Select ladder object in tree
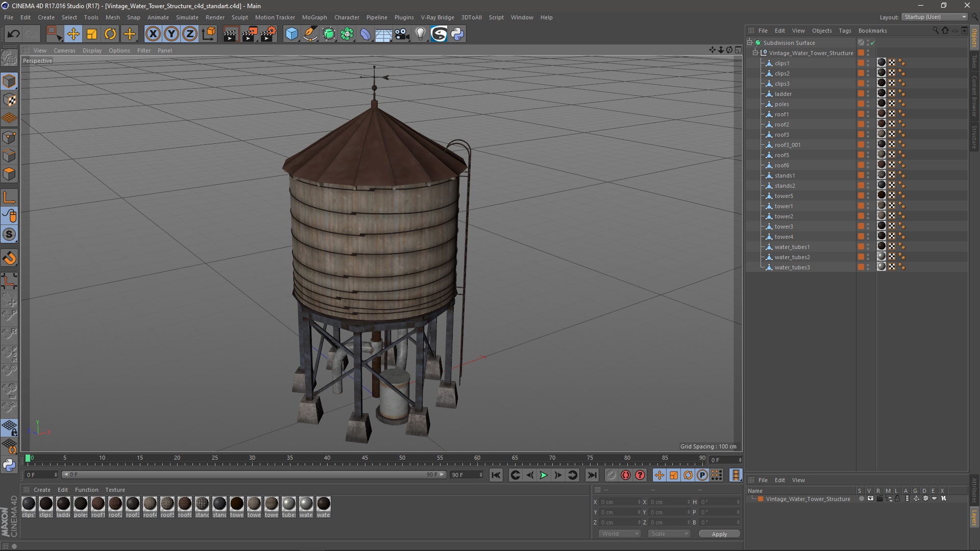Screen dimensions: 980x551 tap(783, 94)
